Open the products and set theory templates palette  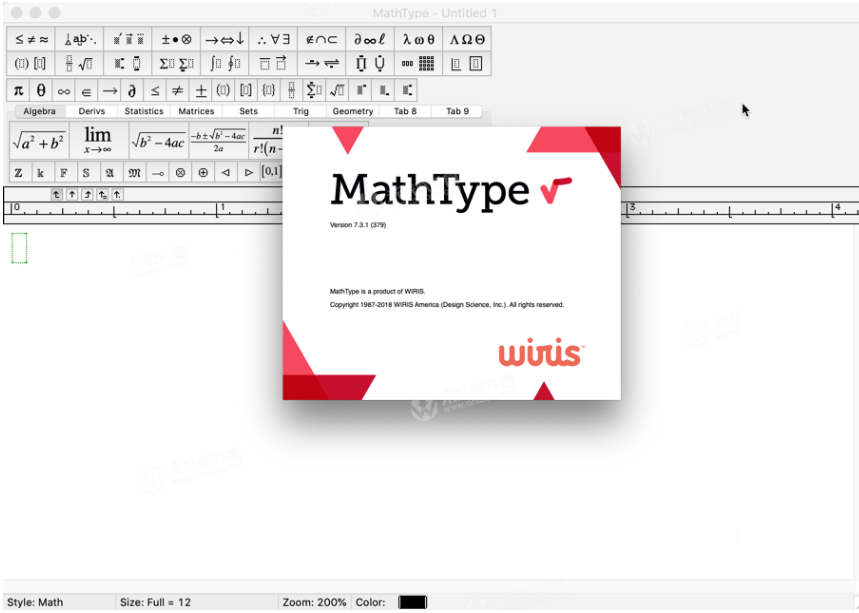(x=369, y=64)
